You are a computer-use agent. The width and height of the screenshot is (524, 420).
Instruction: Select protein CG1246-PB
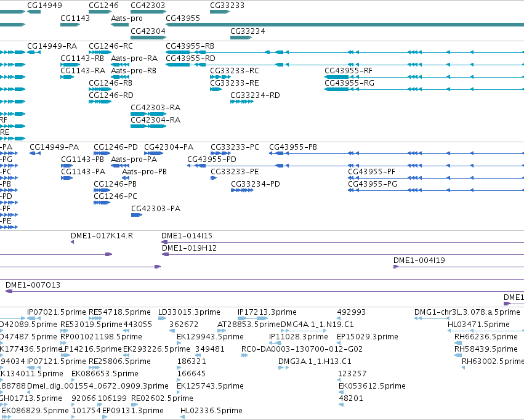pos(115,184)
